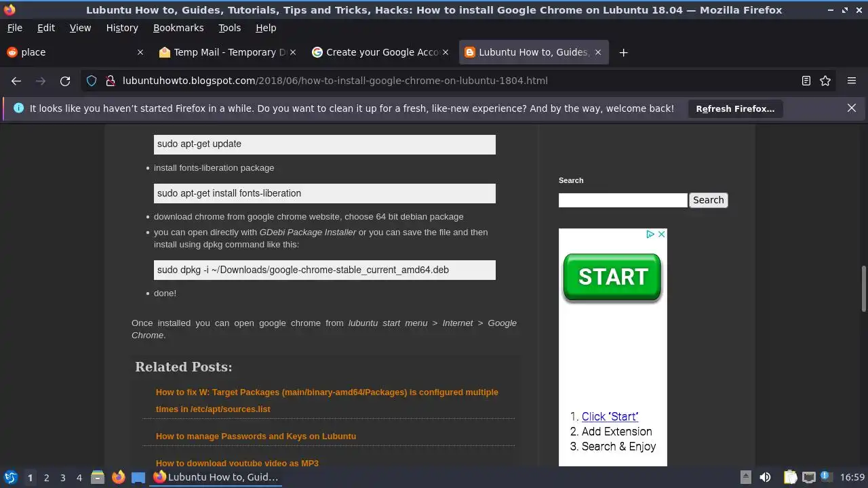Close the Lubuntu How to tab
868x488 pixels.
(x=597, y=52)
